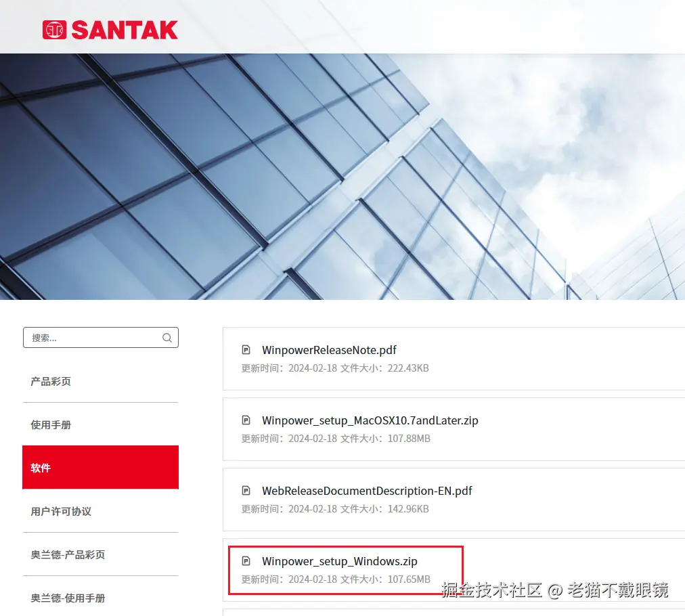Click the SANTAK red emblem mark
This screenshot has height=616, width=685.
point(55,30)
